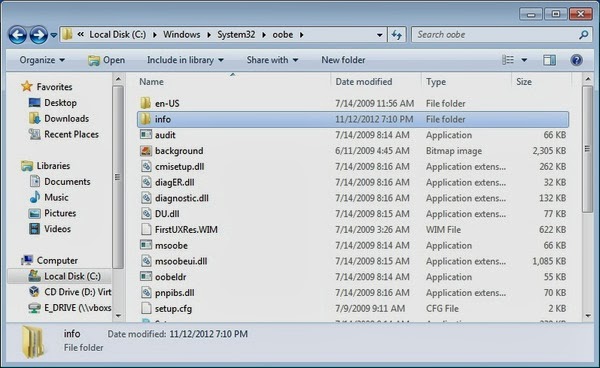
Task: Click New folder in the toolbar
Action: click(343, 60)
